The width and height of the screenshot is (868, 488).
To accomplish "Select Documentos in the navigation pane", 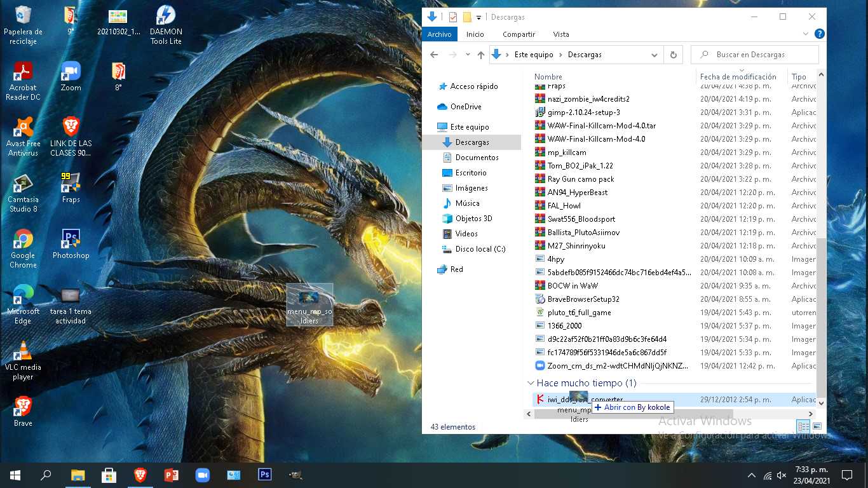I will click(477, 158).
